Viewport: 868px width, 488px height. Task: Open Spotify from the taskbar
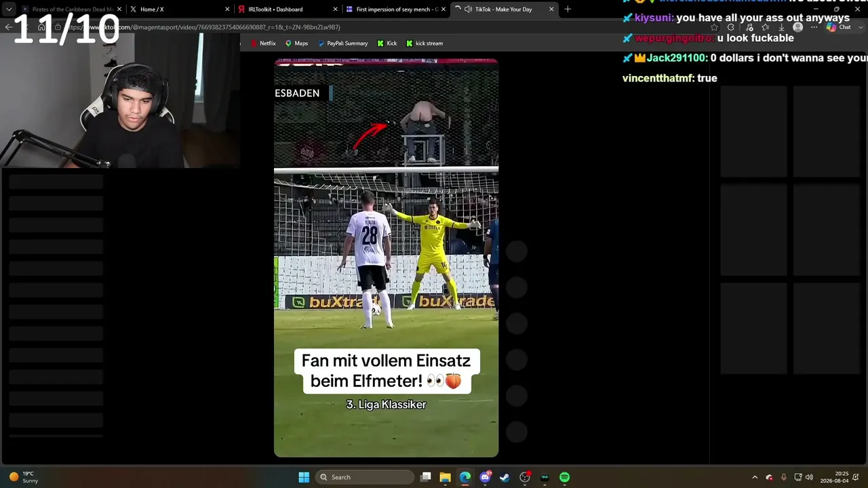(x=564, y=477)
